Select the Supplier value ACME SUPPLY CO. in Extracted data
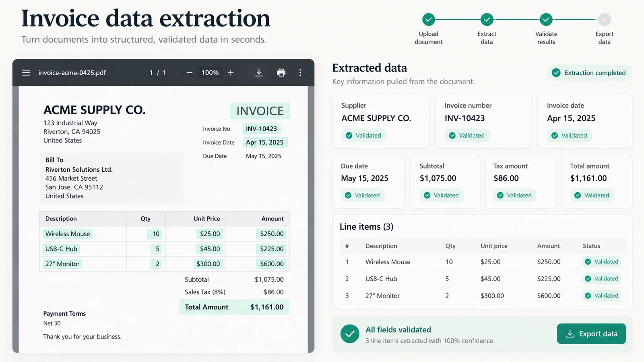The image size is (644, 362). (376, 118)
